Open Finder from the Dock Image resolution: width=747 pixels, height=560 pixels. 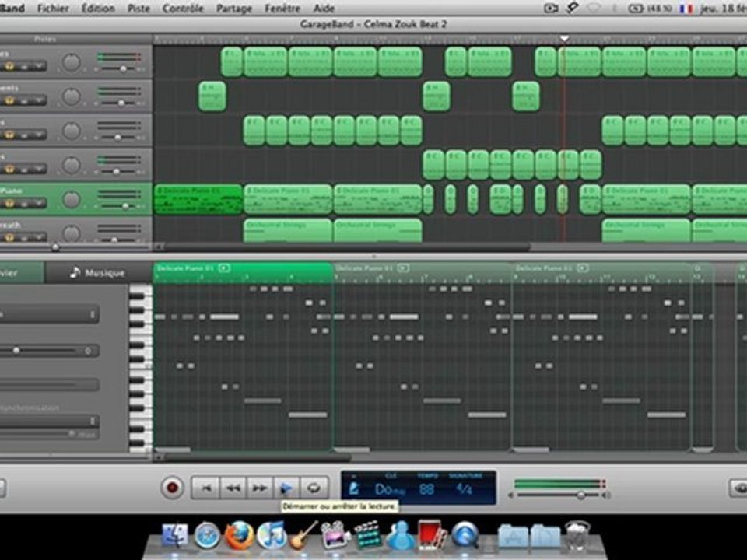[x=175, y=535]
